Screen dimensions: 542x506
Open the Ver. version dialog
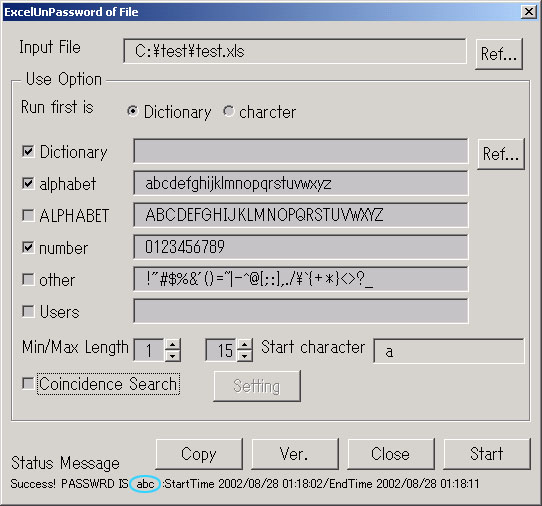point(295,454)
